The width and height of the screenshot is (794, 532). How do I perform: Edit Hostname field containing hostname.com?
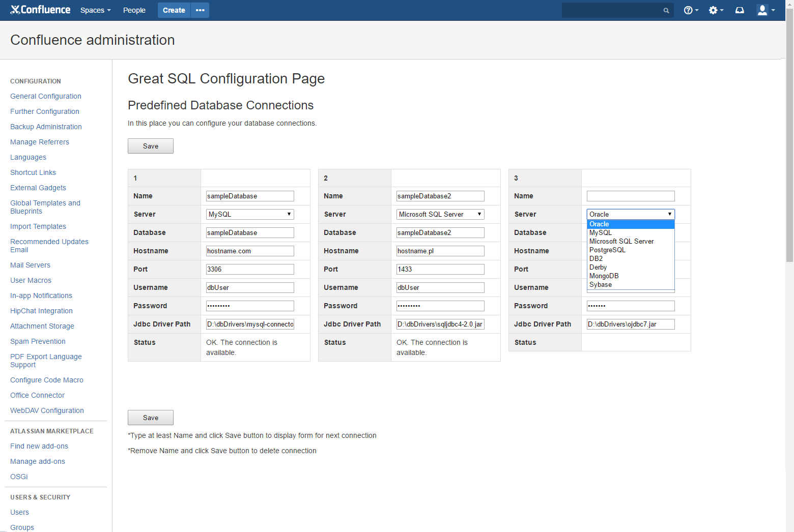pos(250,251)
